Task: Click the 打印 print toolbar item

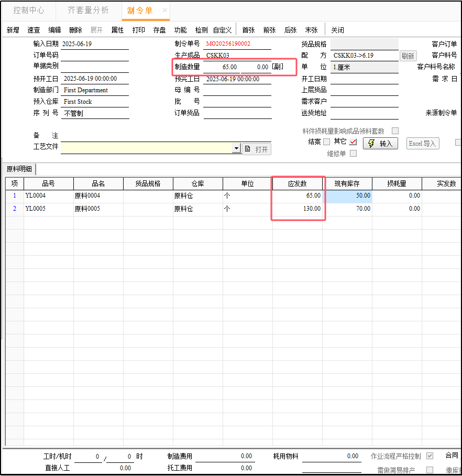Action: click(139, 30)
